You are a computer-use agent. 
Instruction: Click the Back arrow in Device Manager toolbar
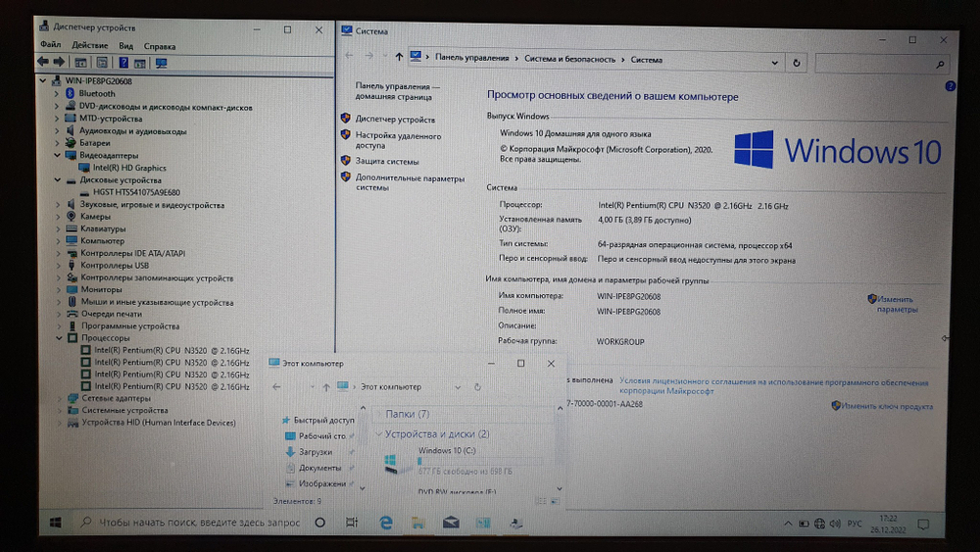click(x=42, y=62)
